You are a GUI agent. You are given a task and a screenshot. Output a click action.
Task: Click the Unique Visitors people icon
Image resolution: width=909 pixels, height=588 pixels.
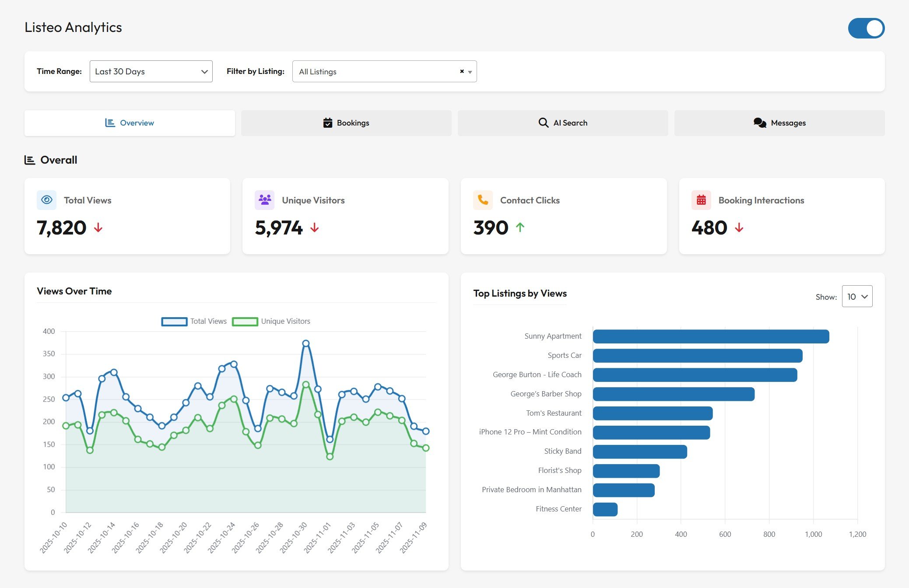click(264, 200)
